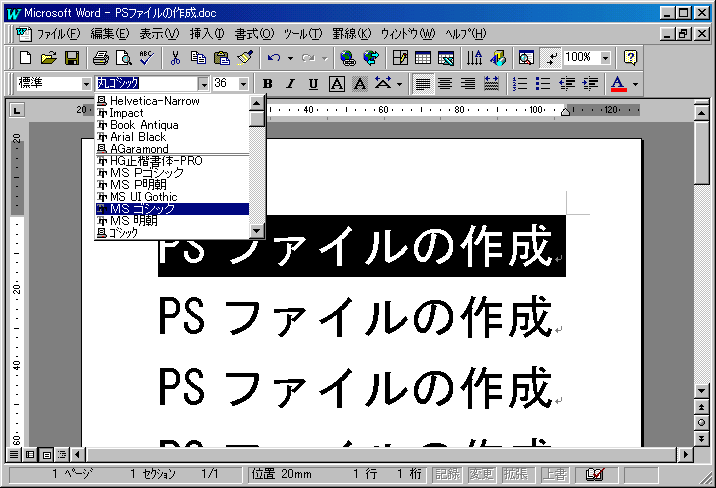The width and height of the screenshot is (716, 488).
Task: Choose Arial Black from font list
Action: [173, 137]
